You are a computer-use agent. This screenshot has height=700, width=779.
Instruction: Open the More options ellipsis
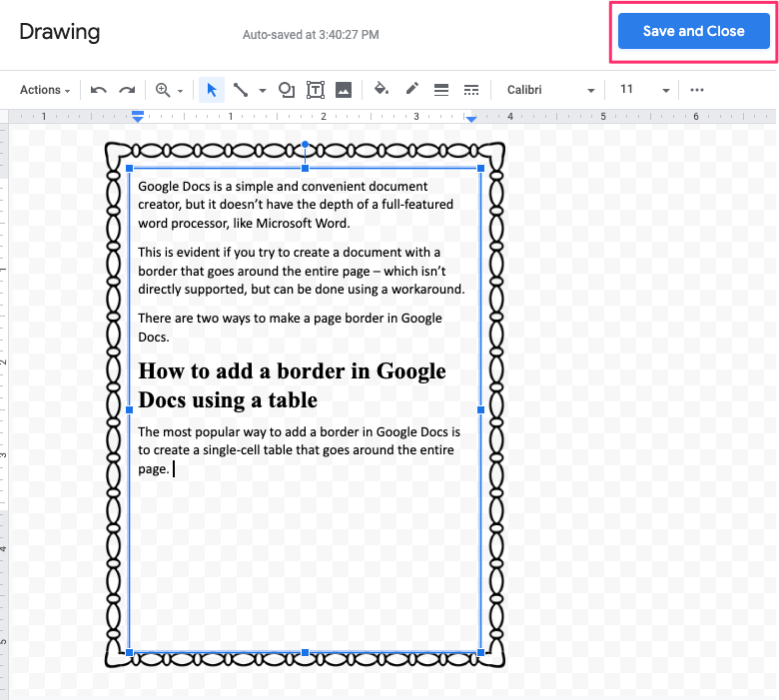point(697,90)
